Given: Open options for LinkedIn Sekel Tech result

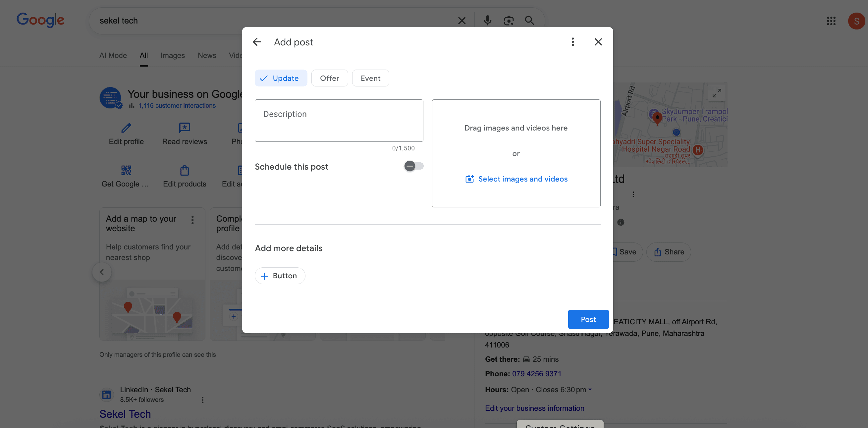Looking at the screenshot, I should [x=202, y=400].
